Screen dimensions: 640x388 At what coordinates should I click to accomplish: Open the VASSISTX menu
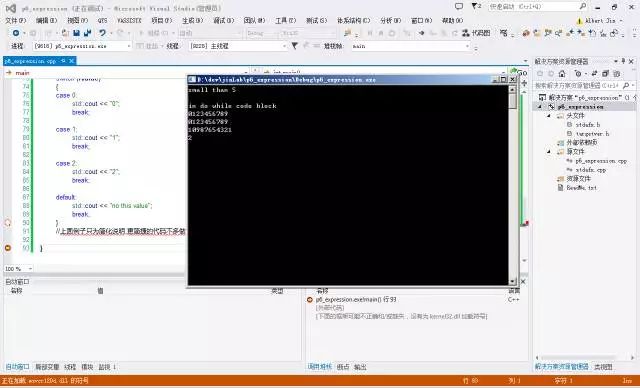[x=129, y=20]
